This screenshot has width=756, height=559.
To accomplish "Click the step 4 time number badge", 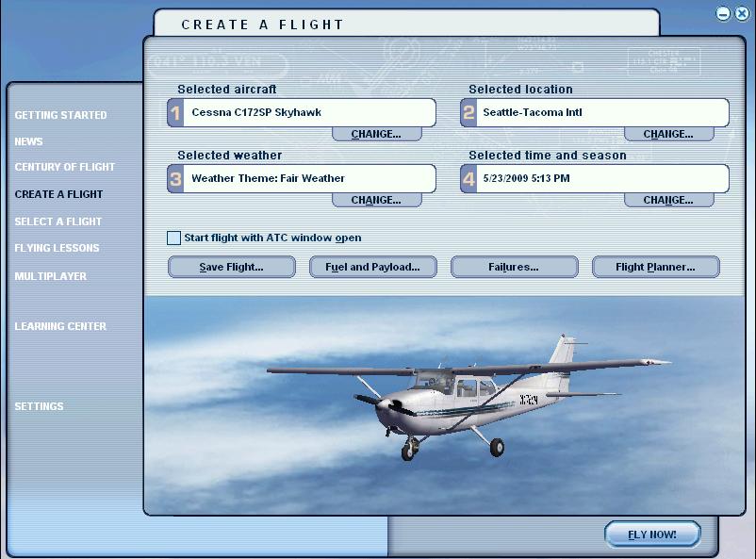I will (468, 179).
